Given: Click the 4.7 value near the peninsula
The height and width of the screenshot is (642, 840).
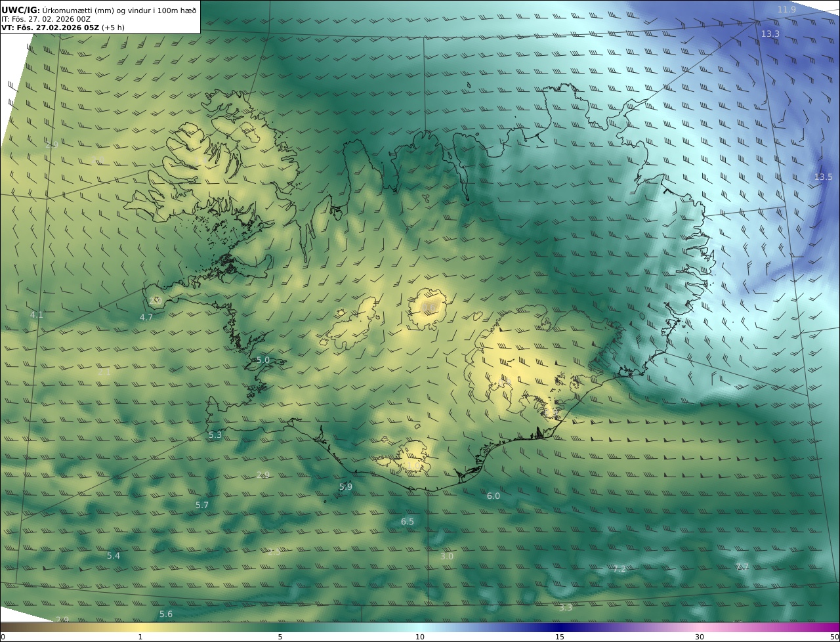Looking at the screenshot, I should point(146,317).
